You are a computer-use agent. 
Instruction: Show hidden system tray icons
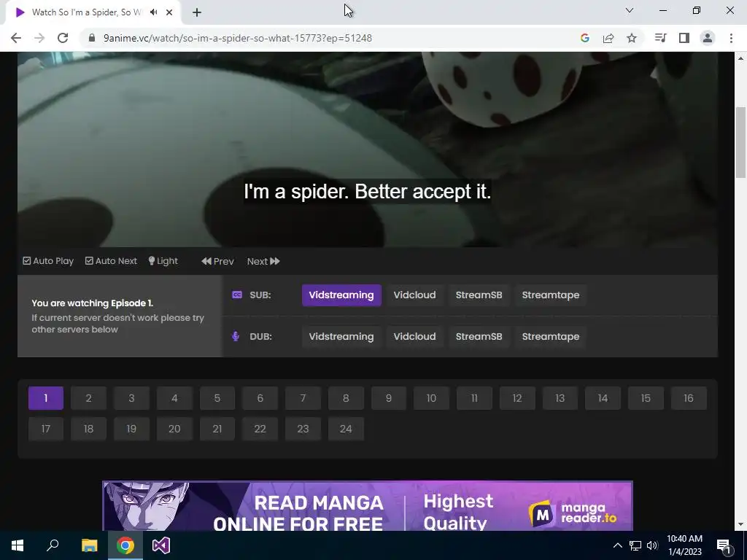point(617,545)
